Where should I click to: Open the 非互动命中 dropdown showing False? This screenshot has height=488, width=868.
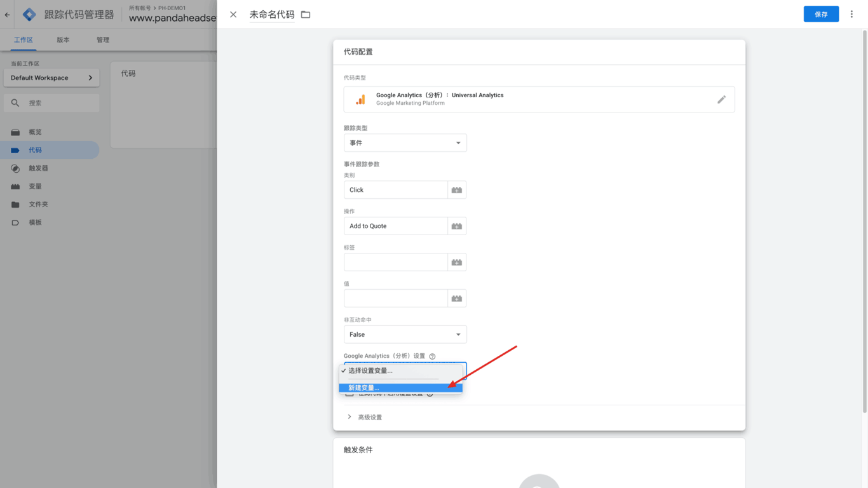click(405, 335)
